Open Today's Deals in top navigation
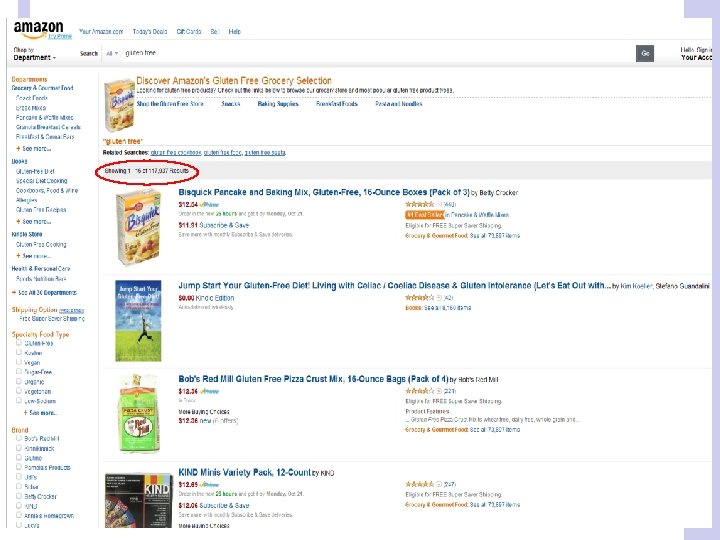Viewport: 720px width, 540px height. [x=149, y=32]
